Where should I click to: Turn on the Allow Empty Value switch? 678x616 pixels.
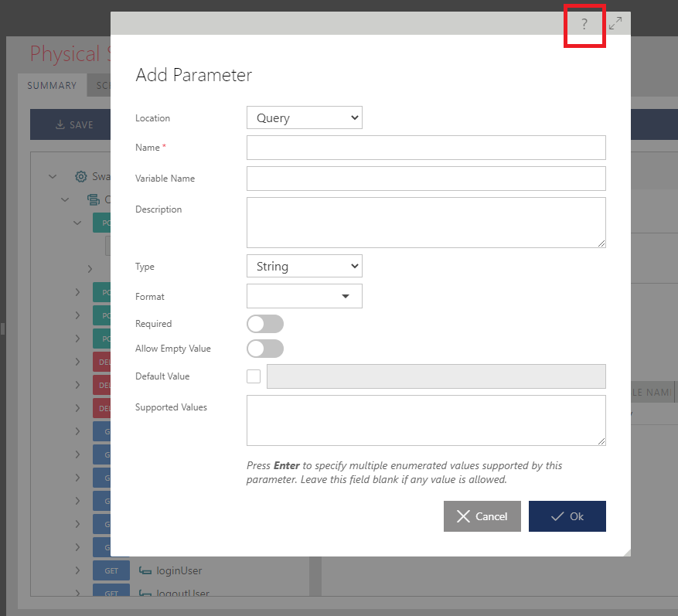tap(265, 349)
